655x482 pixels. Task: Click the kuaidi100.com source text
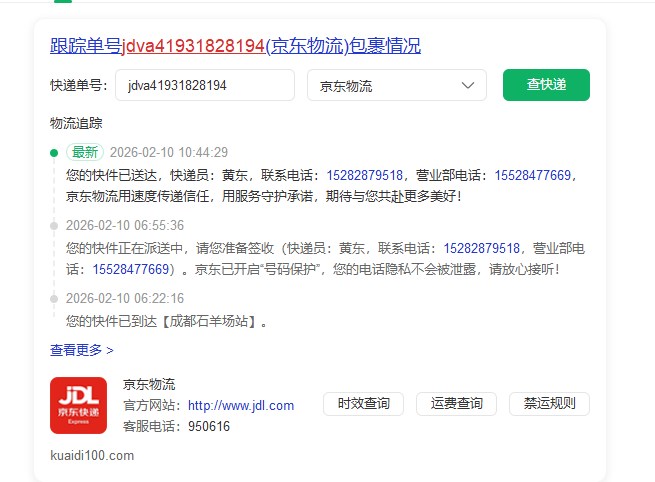click(91, 455)
